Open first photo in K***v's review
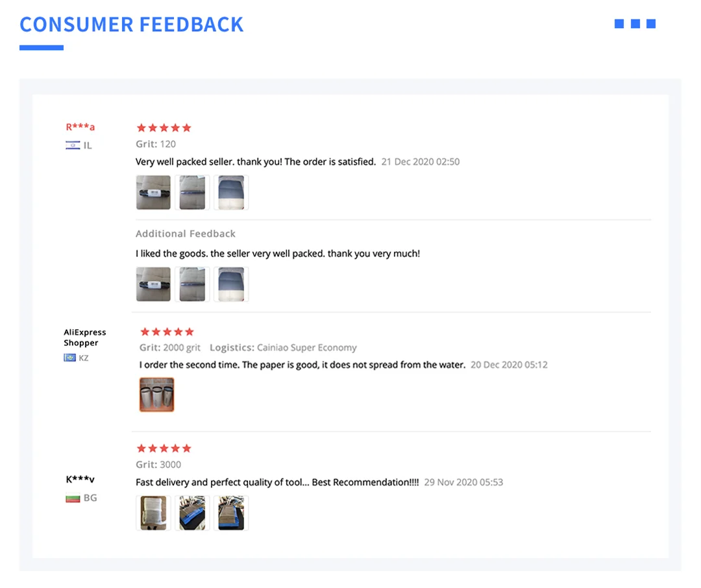 point(153,513)
